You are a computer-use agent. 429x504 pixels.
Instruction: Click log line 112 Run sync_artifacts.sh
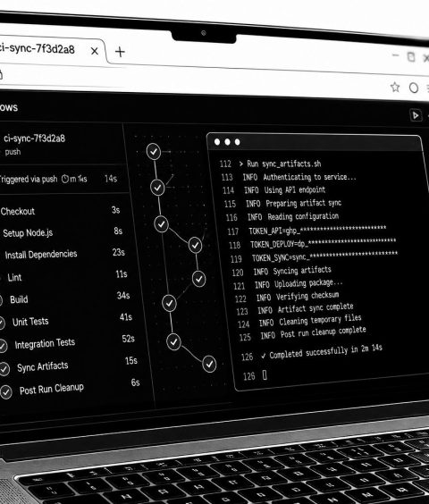point(271,164)
